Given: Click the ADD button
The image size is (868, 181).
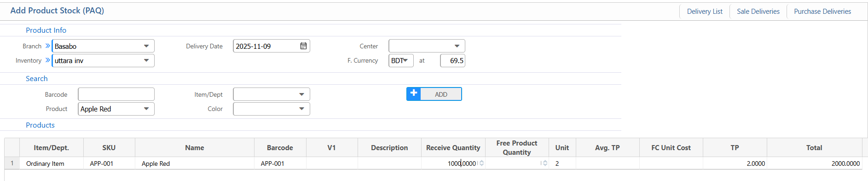Looking at the screenshot, I should (x=434, y=94).
